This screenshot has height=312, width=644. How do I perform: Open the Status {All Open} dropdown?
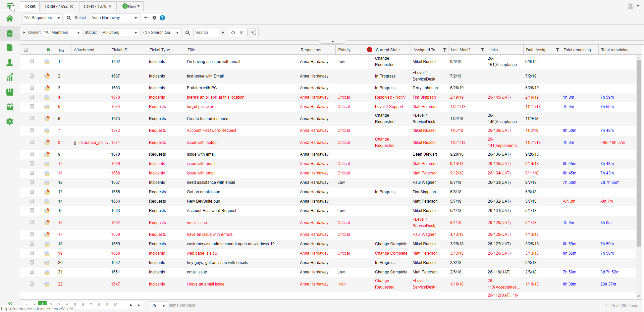[x=119, y=32]
